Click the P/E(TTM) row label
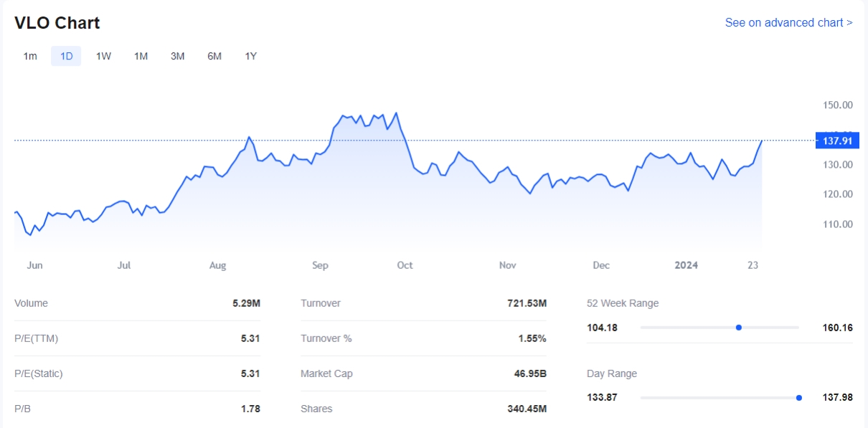Viewport: 868px width, 428px height. tap(36, 338)
